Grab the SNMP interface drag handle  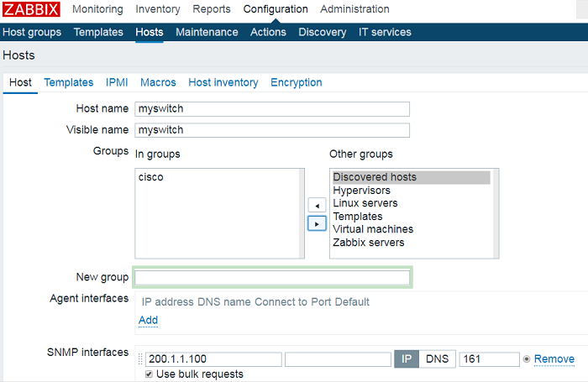[140, 359]
